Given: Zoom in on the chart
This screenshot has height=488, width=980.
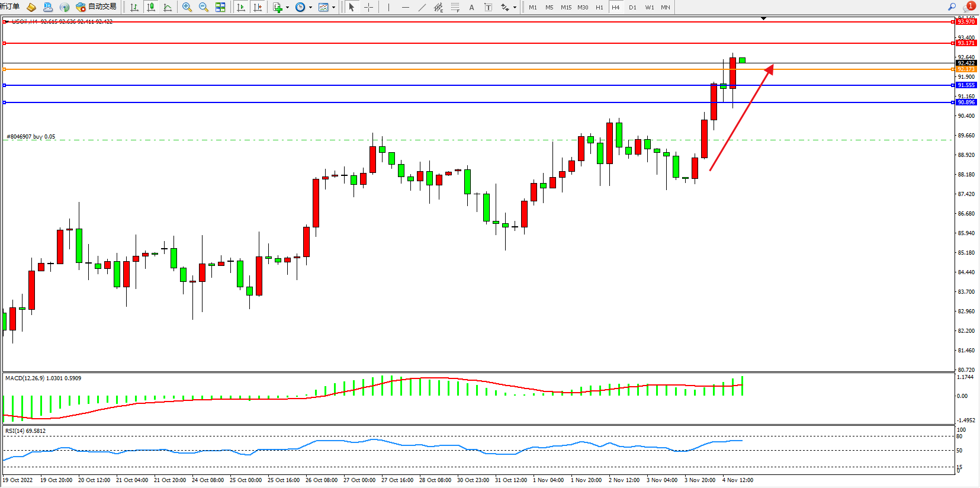Looking at the screenshot, I should [187, 7].
